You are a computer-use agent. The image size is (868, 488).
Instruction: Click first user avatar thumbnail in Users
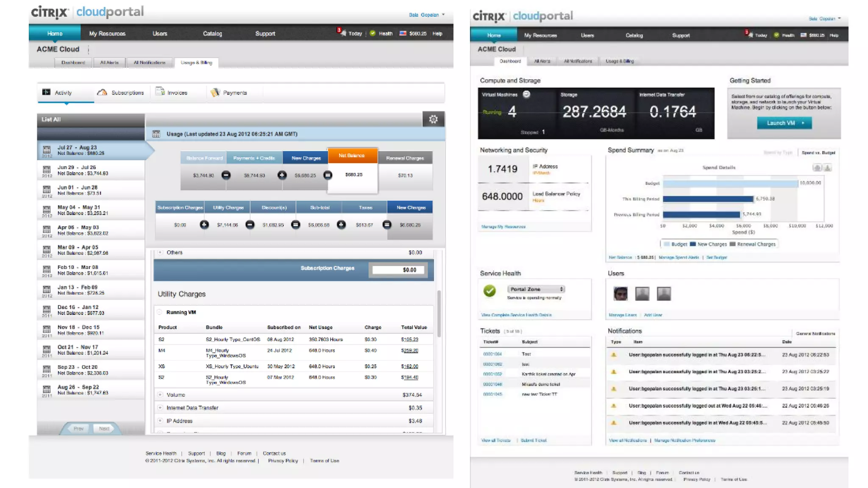tap(620, 294)
